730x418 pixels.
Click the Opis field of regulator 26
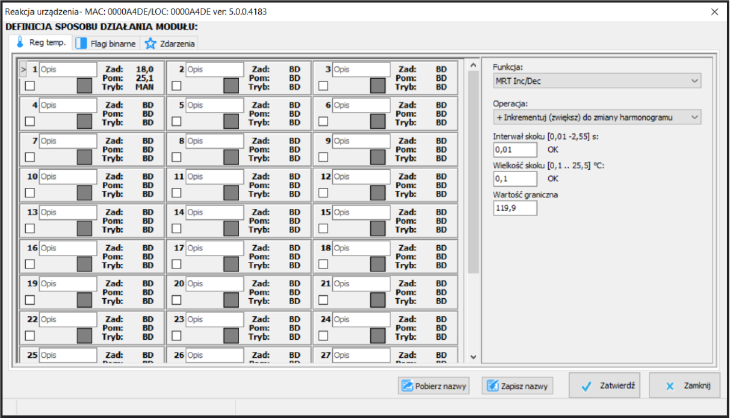215,355
